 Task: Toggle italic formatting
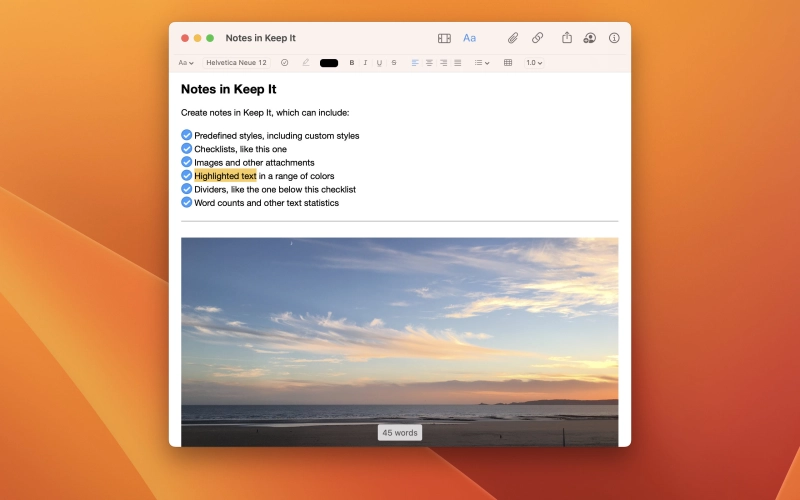(x=365, y=63)
